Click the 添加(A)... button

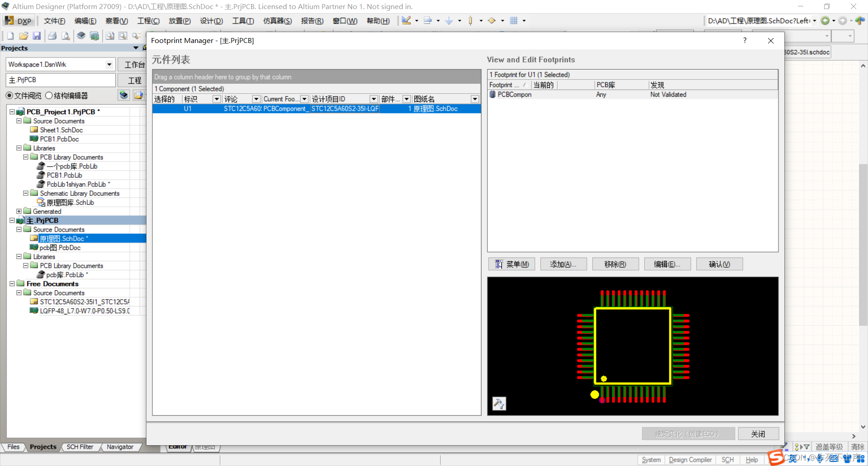click(563, 264)
